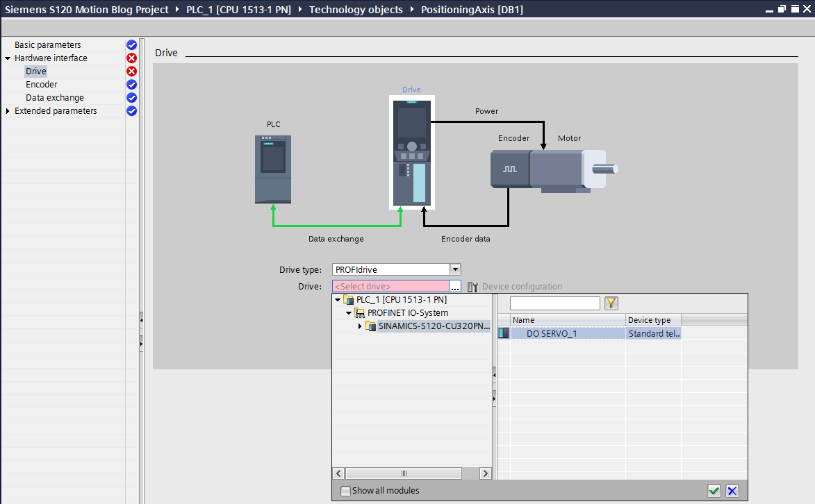Restore down the editor window
Image resolution: width=815 pixels, height=504 pixels.
782,9
